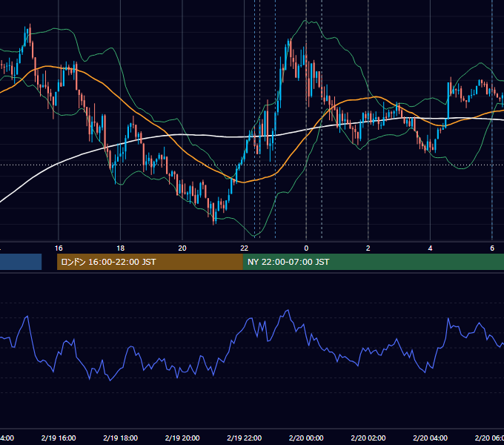The image size is (504, 445).
Task: Click the ロンドン 16:00-22:00 JST session bar
Action: [x=150, y=262]
